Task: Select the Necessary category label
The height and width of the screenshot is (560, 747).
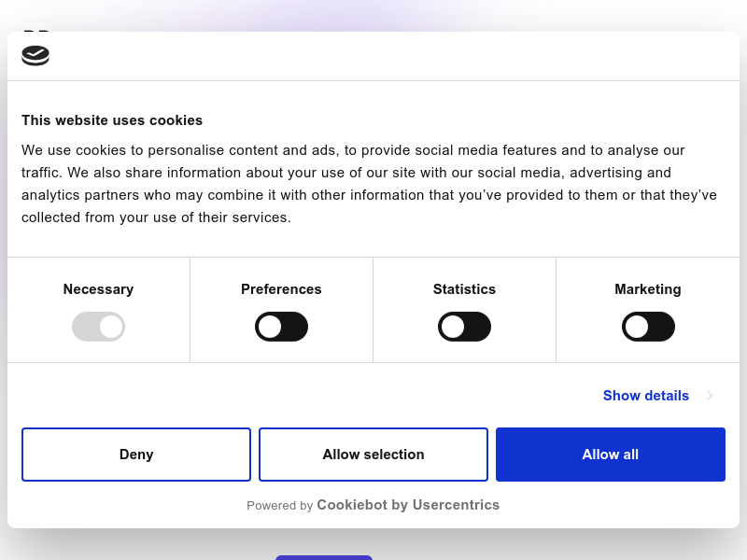Action: click(98, 289)
